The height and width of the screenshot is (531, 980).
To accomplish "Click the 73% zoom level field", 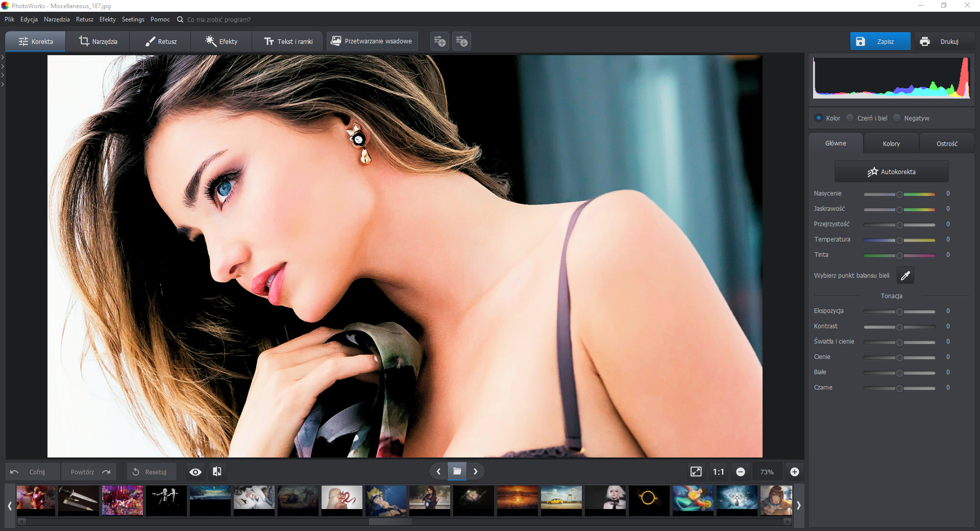I will [x=767, y=472].
